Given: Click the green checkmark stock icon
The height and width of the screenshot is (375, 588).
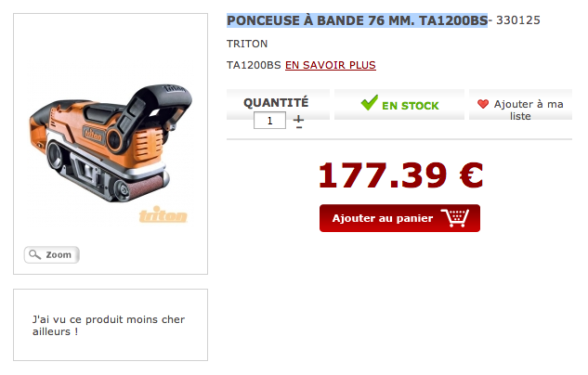Looking at the screenshot, I should 370,103.
